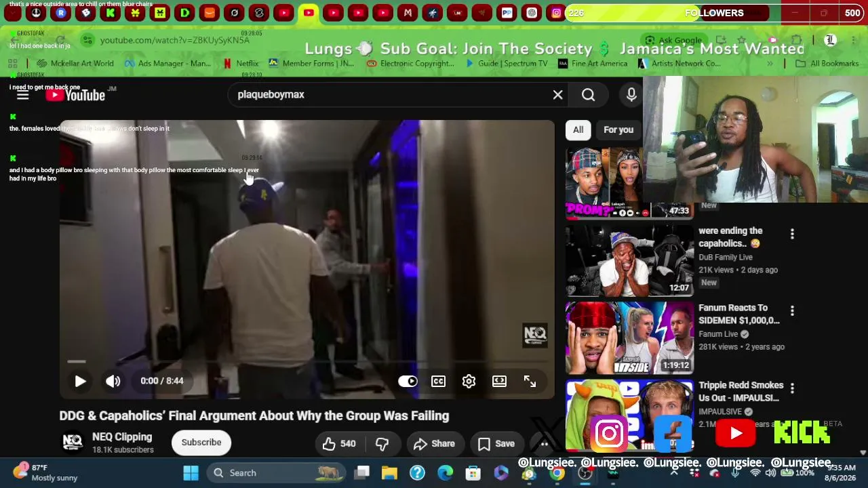The image size is (868, 488).
Task: Open options menu for Tripple Redd video
Action: (x=792, y=388)
